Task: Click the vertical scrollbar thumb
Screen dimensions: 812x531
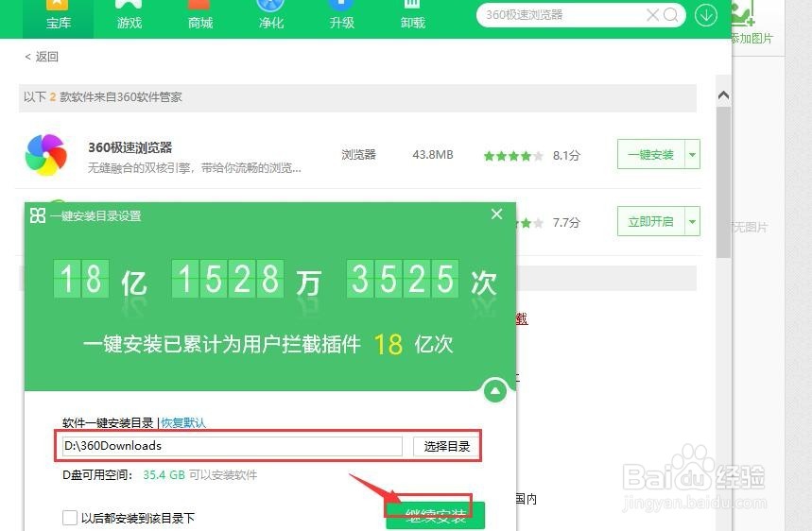Action: tap(723, 182)
